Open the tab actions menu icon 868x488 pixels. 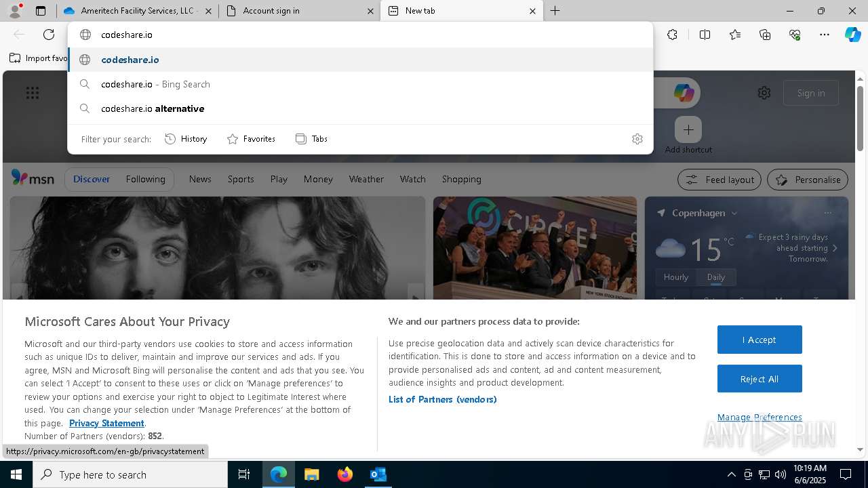[41, 11]
